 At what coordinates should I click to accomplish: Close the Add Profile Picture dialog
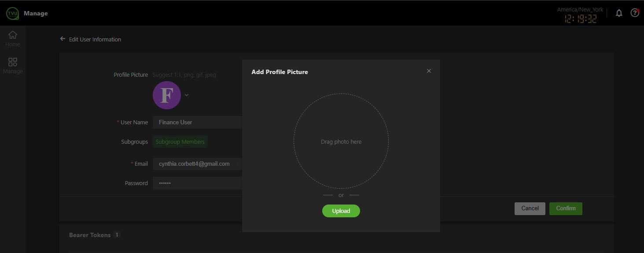pos(429,71)
